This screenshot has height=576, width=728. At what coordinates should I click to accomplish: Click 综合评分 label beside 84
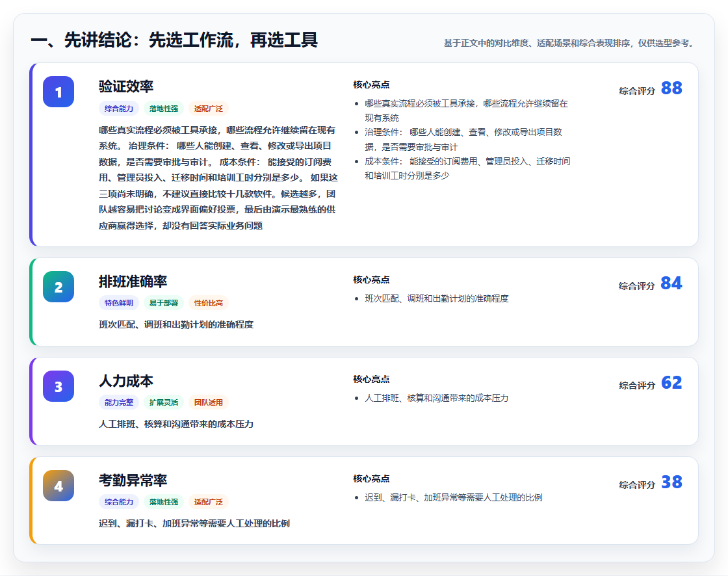point(637,285)
